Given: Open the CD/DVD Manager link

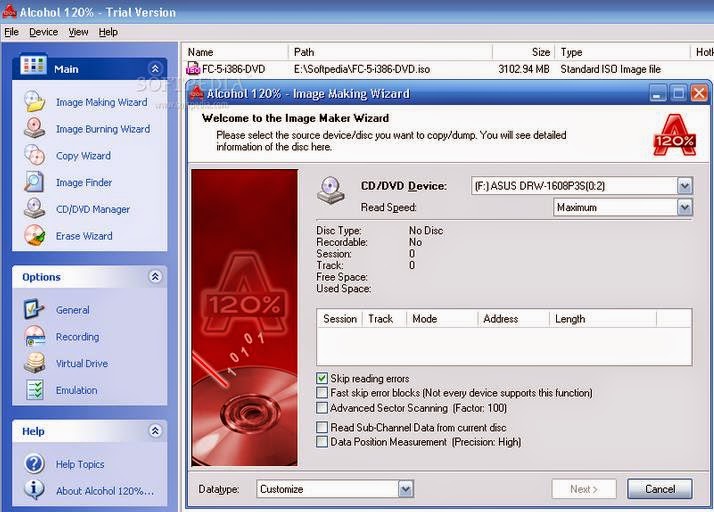Looking at the screenshot, I should [93, 209].
